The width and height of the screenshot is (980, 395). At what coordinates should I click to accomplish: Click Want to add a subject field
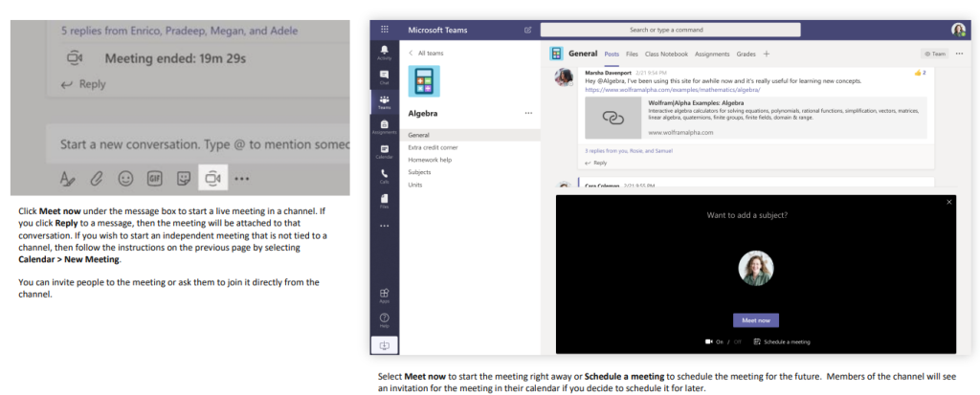pos(746,215)
